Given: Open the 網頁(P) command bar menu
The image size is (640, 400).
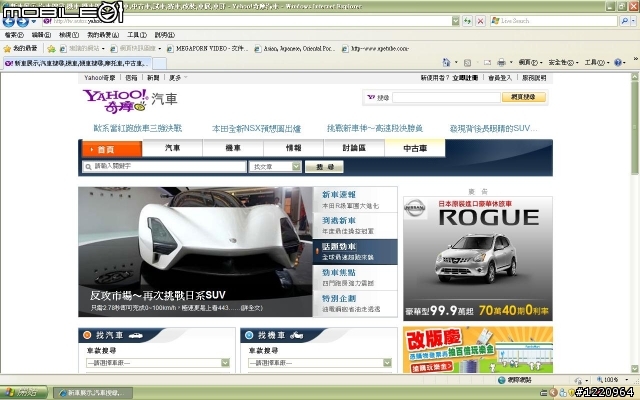Looking at the screenshot, I should pos(530,62).
